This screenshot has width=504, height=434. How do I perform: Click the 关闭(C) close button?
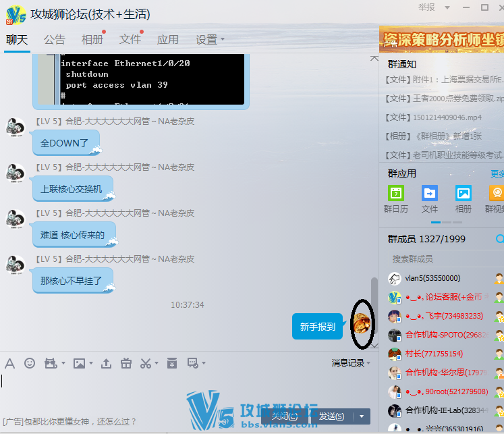coord(284,416)
